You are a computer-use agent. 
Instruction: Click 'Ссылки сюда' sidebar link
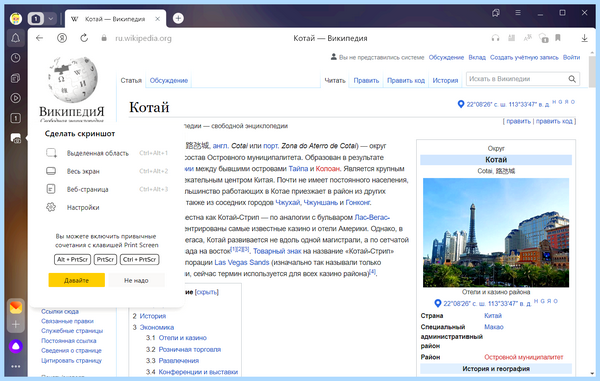60,311
